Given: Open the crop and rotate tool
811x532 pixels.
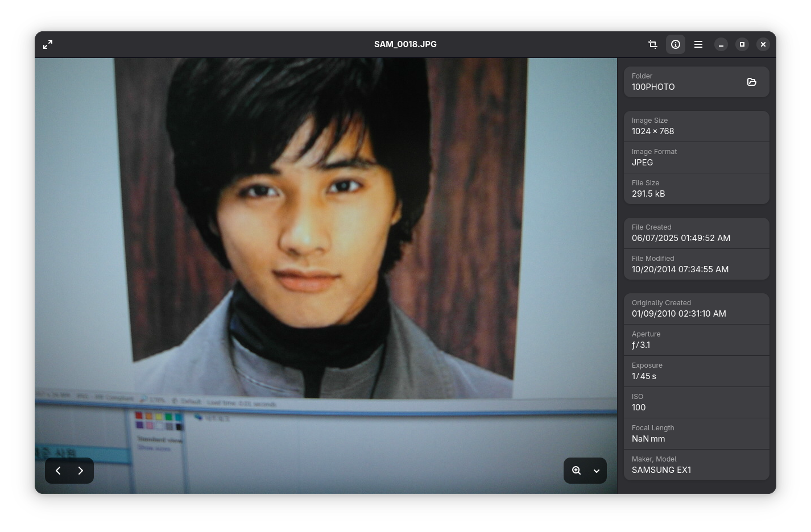Looking at the screenshot, I should coord(653,44).
